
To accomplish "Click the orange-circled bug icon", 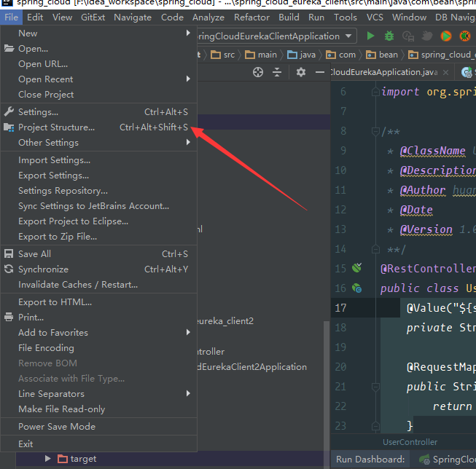I will [x=465, y=36].
